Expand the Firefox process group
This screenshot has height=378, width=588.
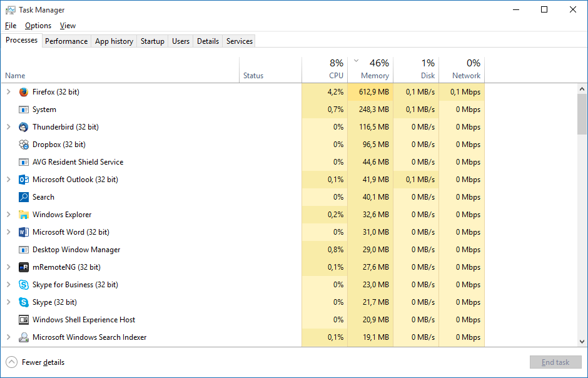coord(9,92)
